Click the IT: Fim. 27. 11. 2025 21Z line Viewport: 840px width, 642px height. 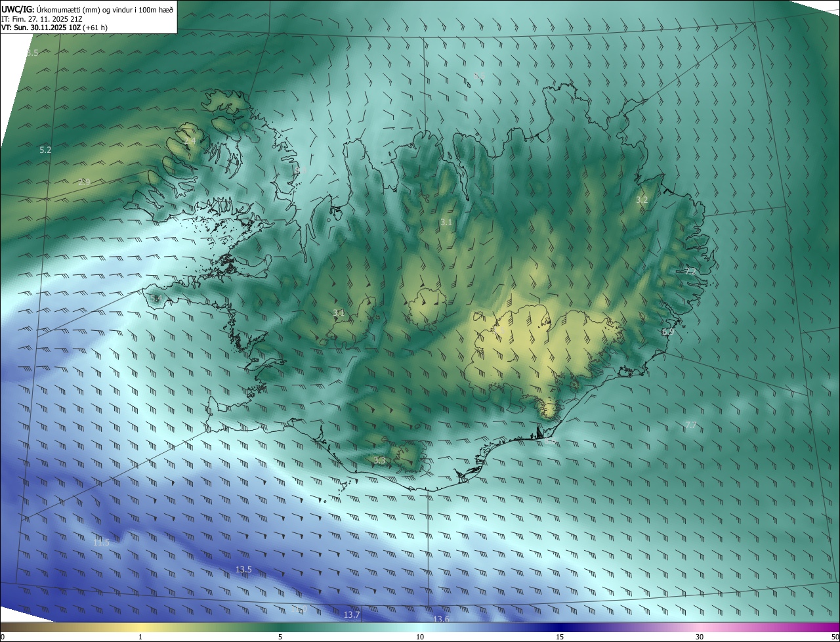coord(42,19)
